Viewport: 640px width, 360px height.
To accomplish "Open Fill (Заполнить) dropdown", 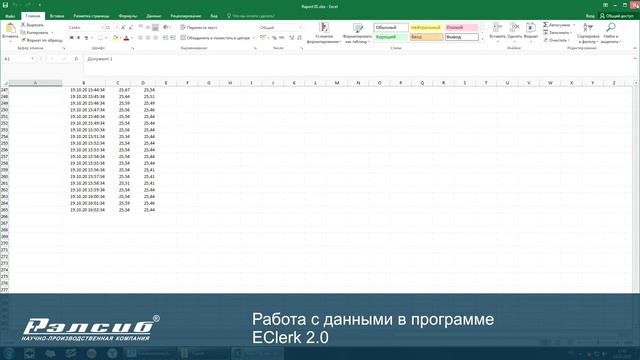I will click(x=557, y=33).
